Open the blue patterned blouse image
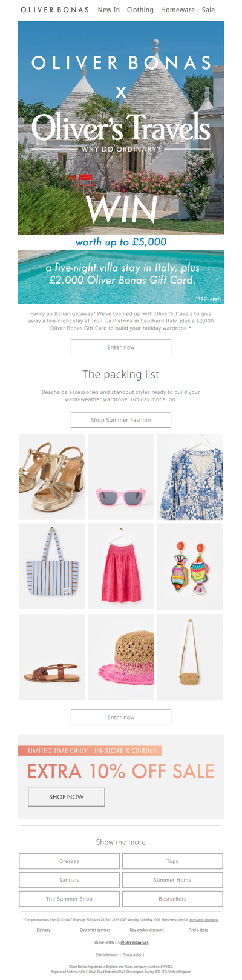Viewport: 242px width, 980px height. tap(190, 477)
